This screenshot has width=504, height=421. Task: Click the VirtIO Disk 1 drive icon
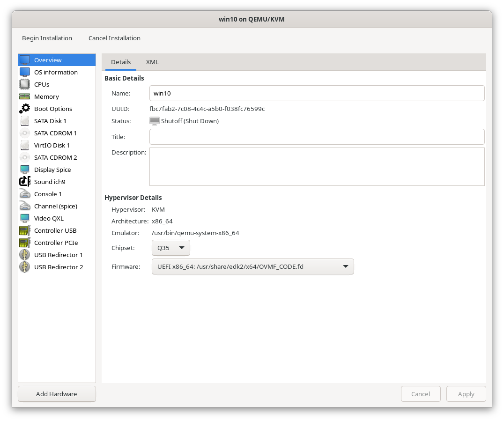pos(25,145)
